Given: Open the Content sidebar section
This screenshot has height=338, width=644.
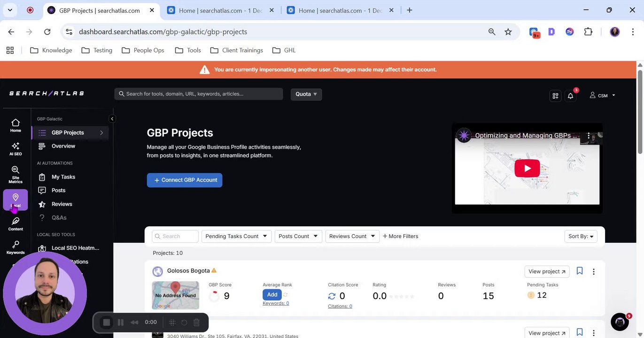Looking at the screenshot, I should point(16,224).
